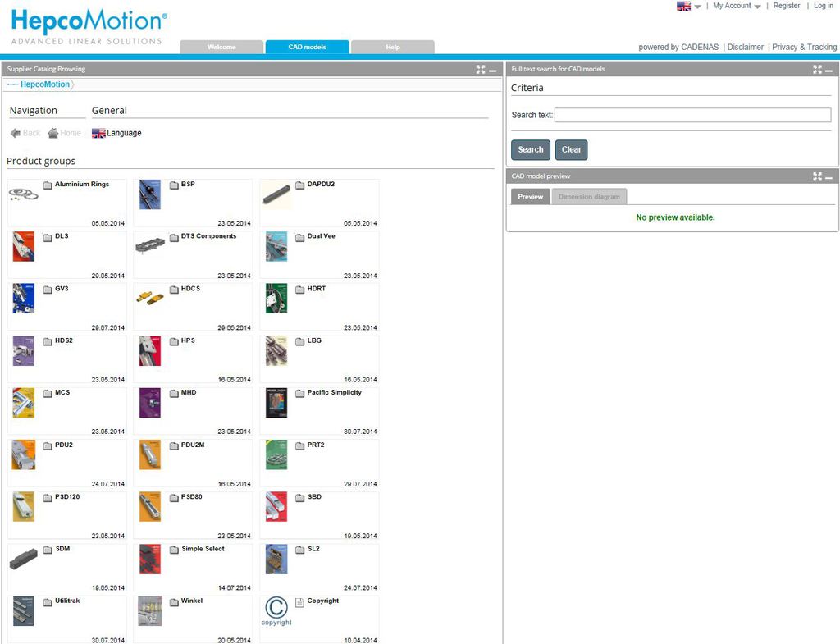Open the Help tab
The image size is (840, 644).
[x=393, y=47]
